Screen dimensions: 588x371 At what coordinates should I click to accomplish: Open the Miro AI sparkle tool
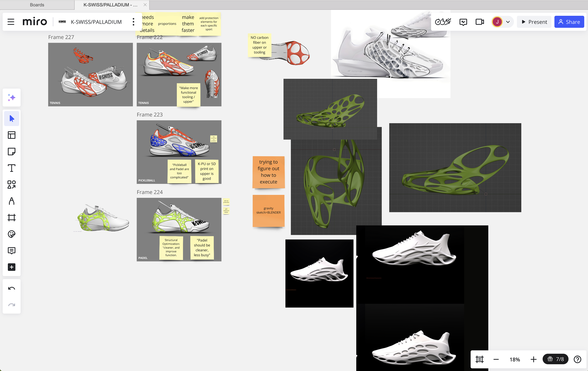tap(12, 98)
